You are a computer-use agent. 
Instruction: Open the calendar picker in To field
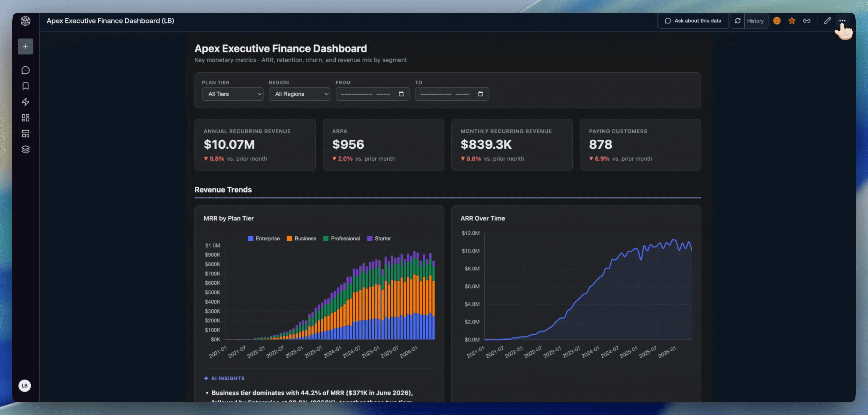[x=480, y=94]
